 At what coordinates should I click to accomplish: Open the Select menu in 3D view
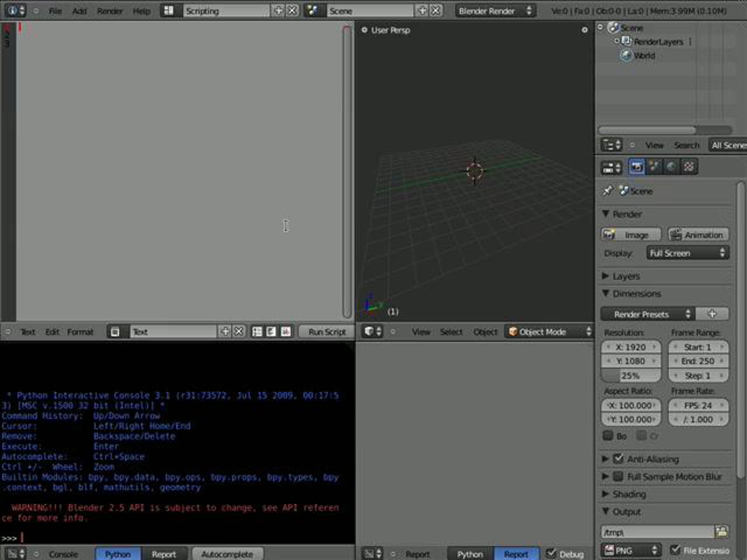click(x=451, y=332)
